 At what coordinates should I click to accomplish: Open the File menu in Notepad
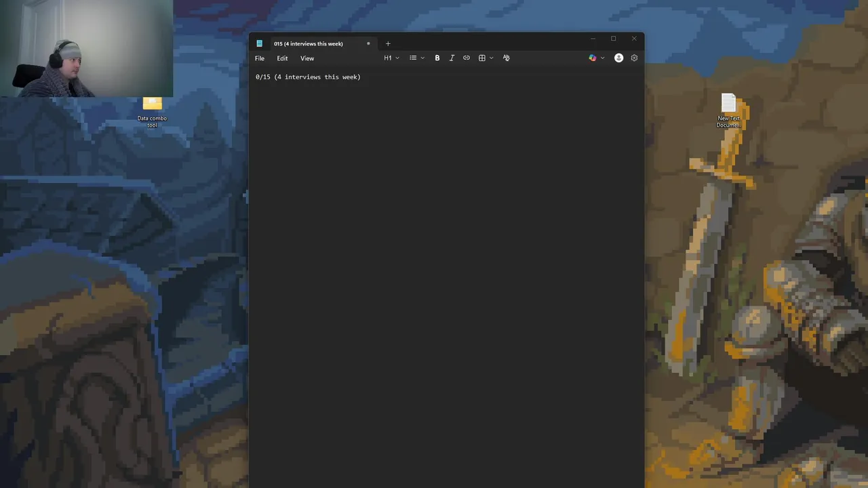(x=260, y=58)
